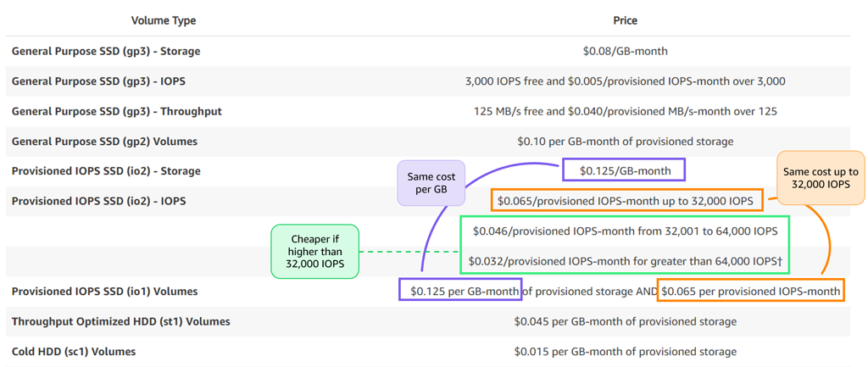Click the $0.08/GB-month price
This screenshot has height=367, width=868.
[625, 52]
